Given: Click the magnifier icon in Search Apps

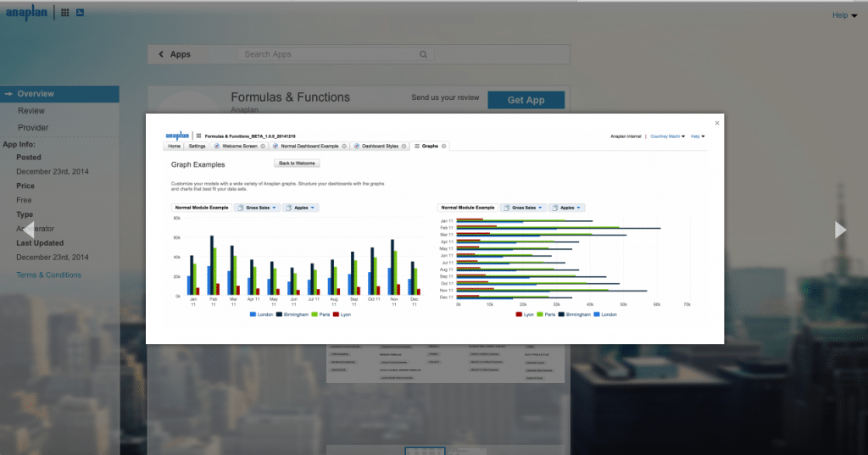Looking at the screenshot, I should pyautogui.click(x=424, y=54).
